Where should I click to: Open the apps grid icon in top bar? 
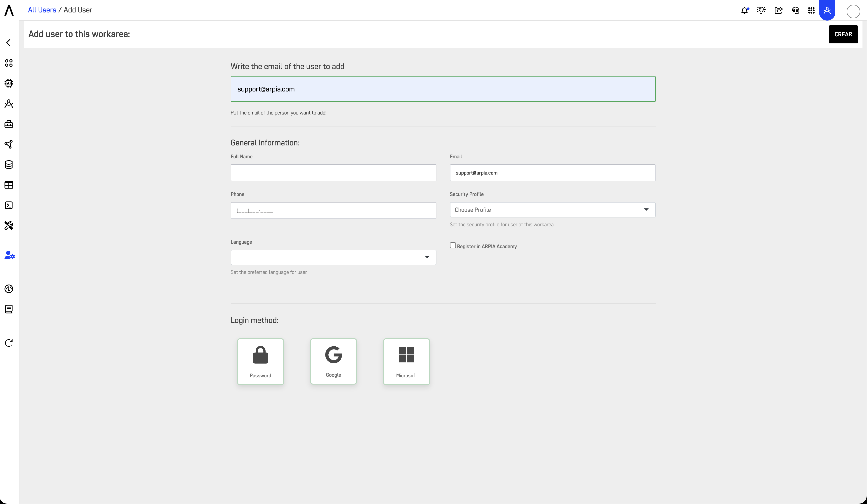(x=811, y=11)
